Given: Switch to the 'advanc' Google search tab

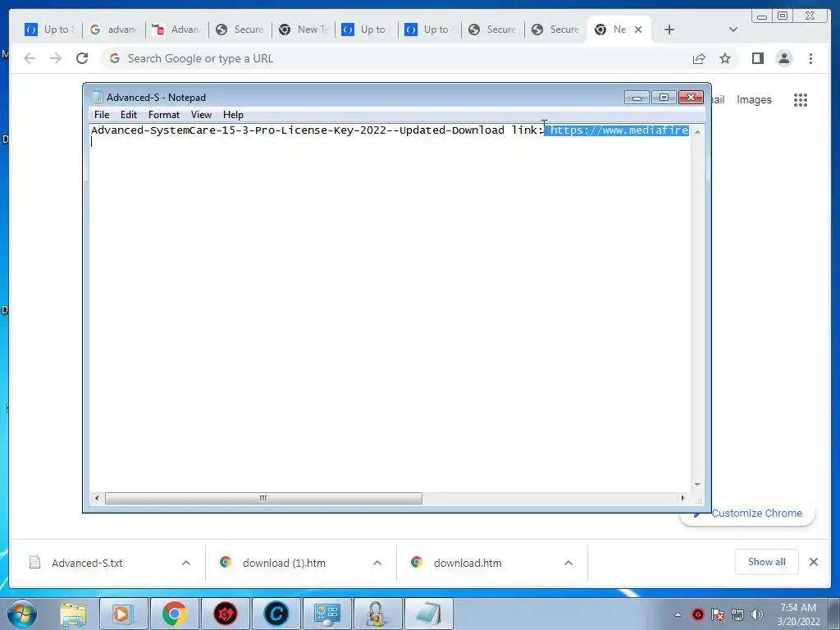Looking at the screenshot, I should click(x=113, y=30).
